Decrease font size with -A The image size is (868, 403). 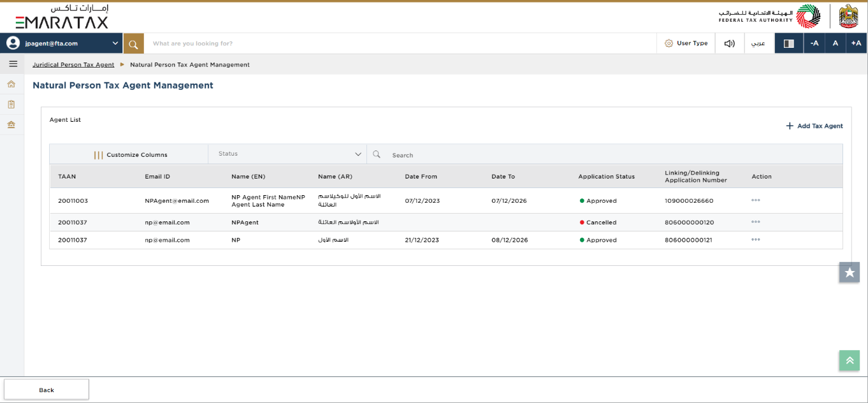click(x=814, y=43)
